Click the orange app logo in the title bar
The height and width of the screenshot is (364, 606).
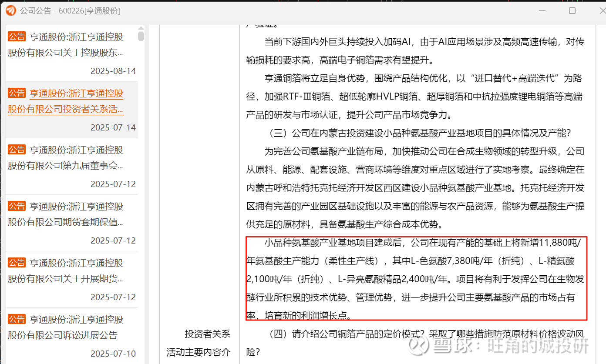pos(10,10)
